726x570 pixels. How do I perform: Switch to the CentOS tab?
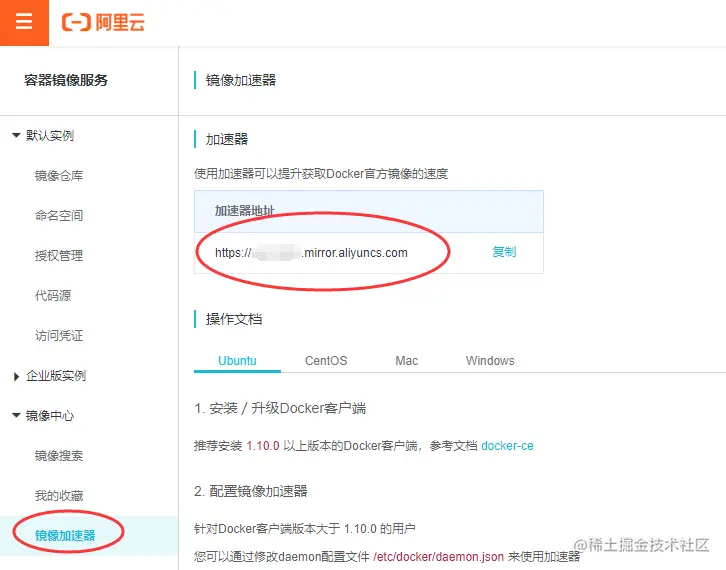tap(326, 361)
